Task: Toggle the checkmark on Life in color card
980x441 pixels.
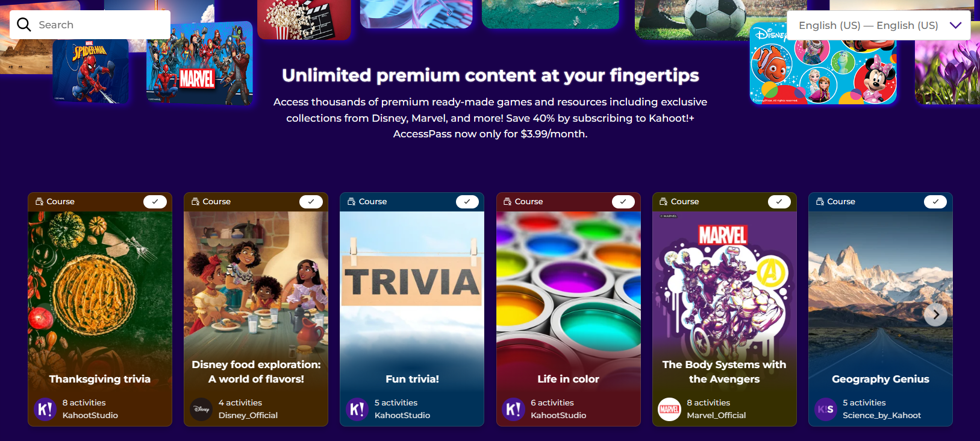Action: (x=623, y=202)
